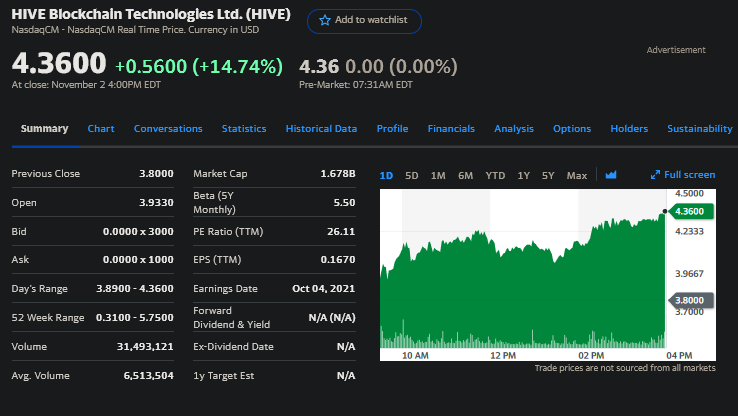Screen dimensions: 738x416
Task: Click the Earnings Date Oct 04, 2021
Action: click(x=324, y=288)
